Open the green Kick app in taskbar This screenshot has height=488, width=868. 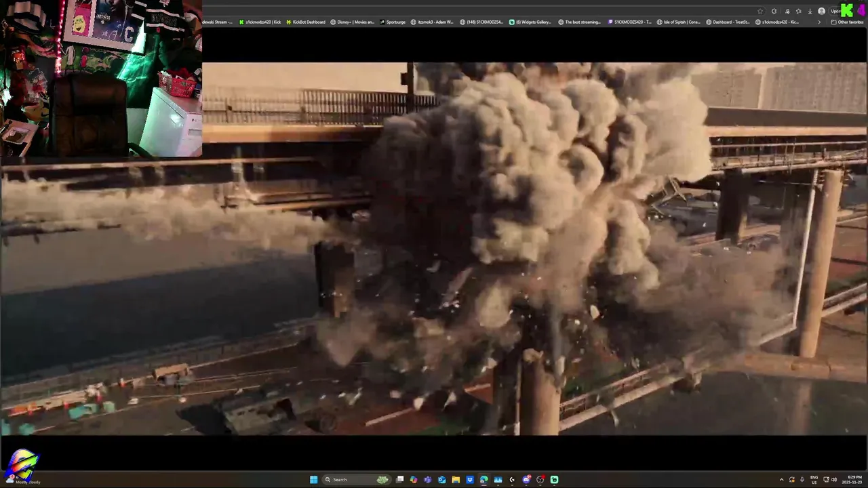point(554,480)
